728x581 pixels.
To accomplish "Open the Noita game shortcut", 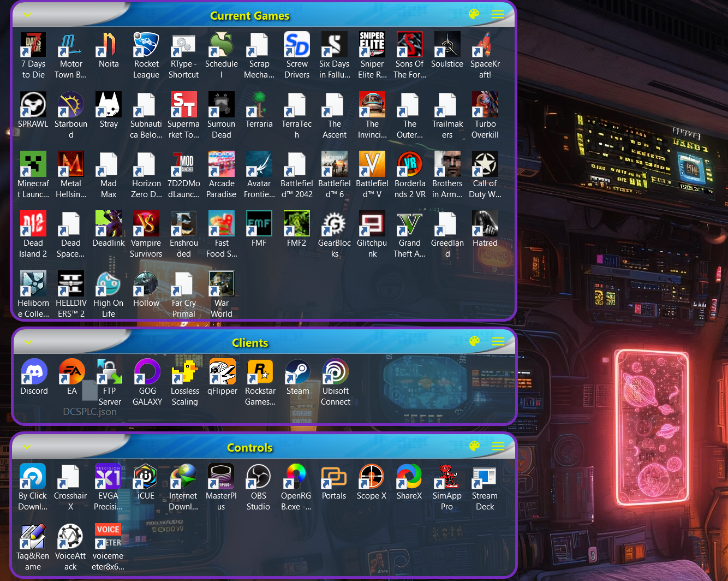I will 109,45.
